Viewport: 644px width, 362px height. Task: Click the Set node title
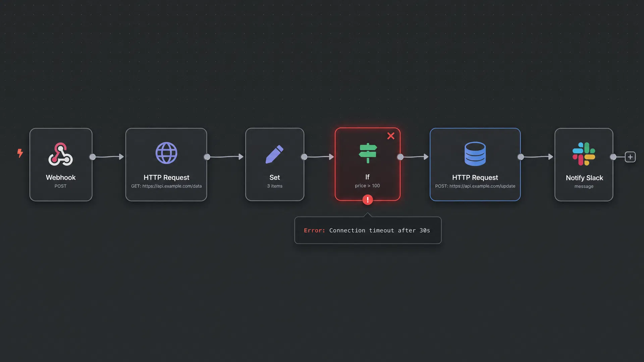[275, 177]
